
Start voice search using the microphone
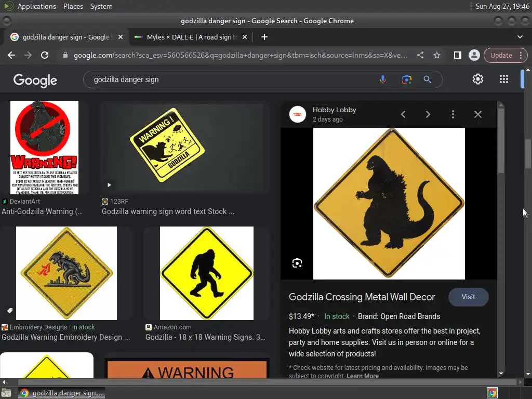[x=382, y=79]
